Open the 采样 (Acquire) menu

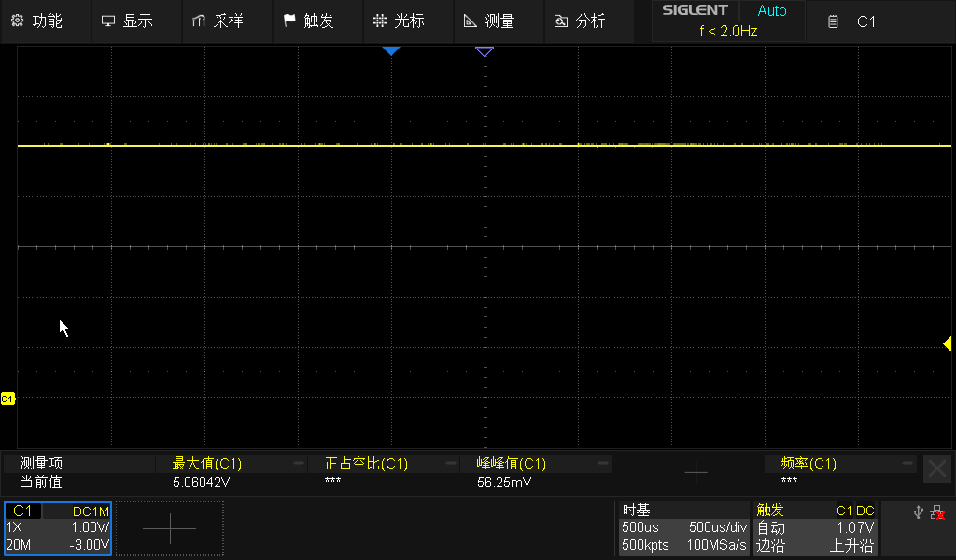coord(228,21)
